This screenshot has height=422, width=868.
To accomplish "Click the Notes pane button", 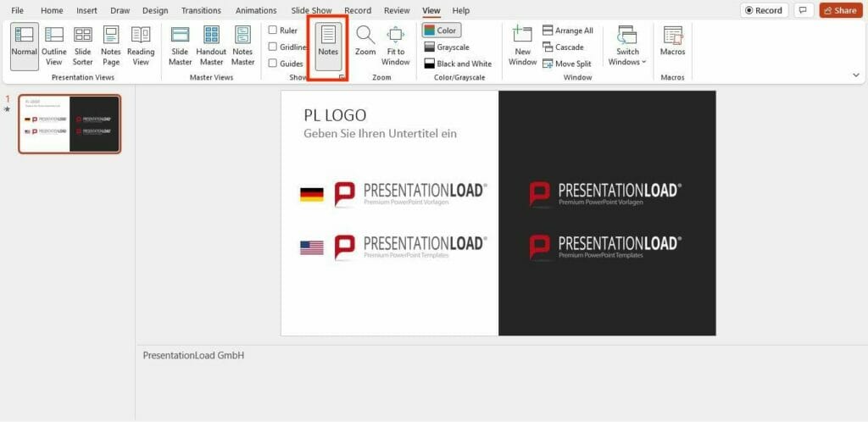I will [328, 42].
